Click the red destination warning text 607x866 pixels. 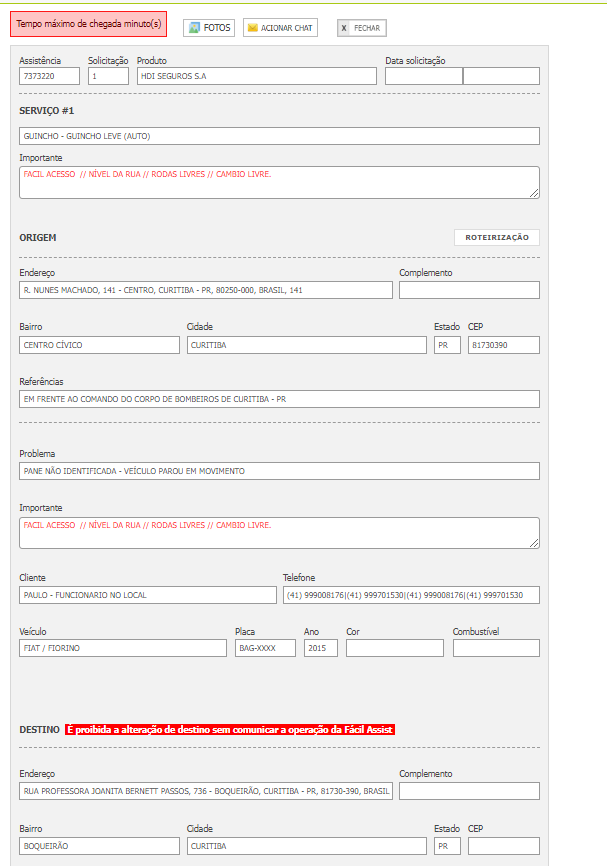click(230, 730)
